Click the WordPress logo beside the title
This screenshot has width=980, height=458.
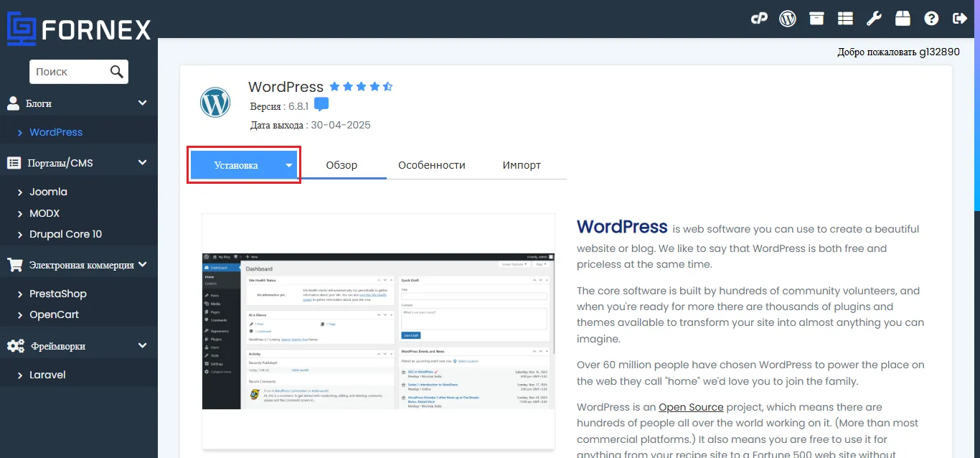click(x=215, y=103)
